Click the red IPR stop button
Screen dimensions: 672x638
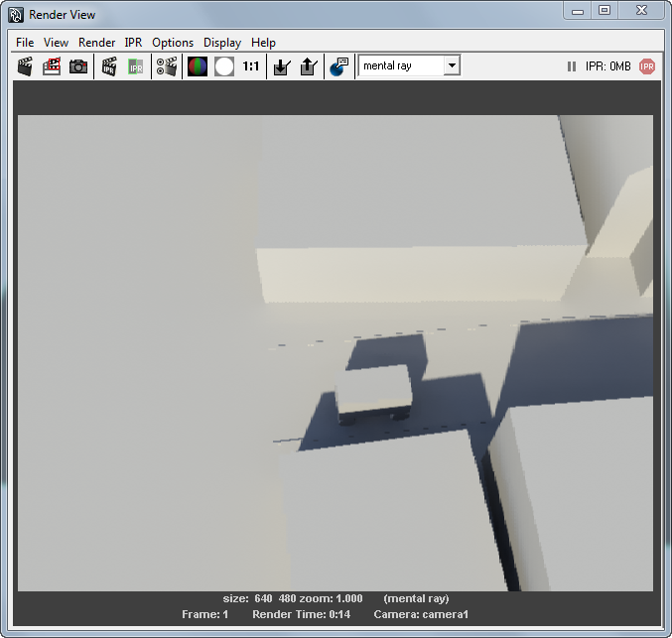pyautogui.click(x=647, y=66)
